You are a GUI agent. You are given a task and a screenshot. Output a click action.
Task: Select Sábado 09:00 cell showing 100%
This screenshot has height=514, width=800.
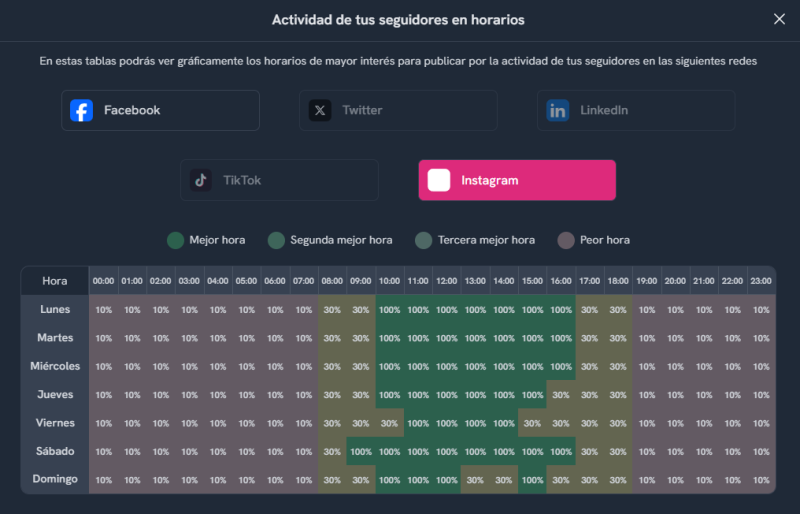point(361,451)
